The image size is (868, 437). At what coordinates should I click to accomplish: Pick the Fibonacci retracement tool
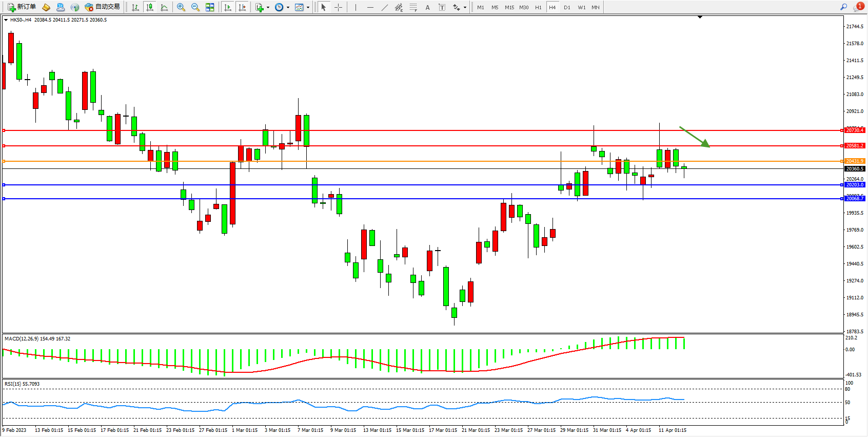pyautogui.click(x=413, y=7)
